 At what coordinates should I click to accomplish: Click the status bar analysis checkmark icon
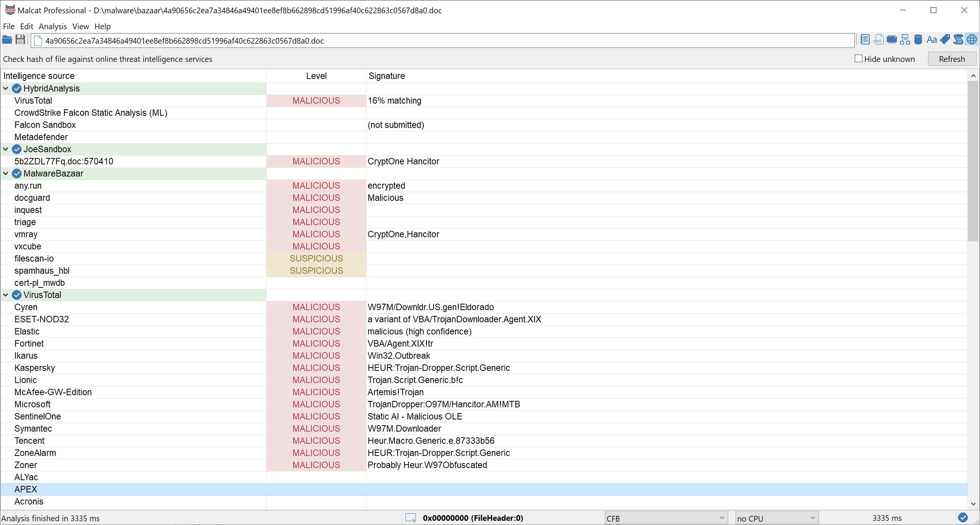(x=963, y=517)
